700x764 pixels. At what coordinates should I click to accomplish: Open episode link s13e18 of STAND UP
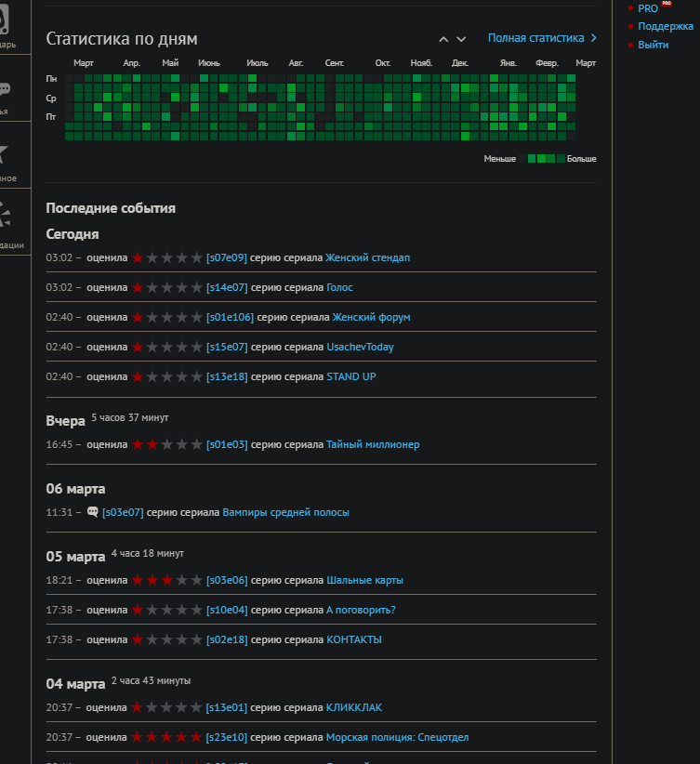[x=227, y=376]
